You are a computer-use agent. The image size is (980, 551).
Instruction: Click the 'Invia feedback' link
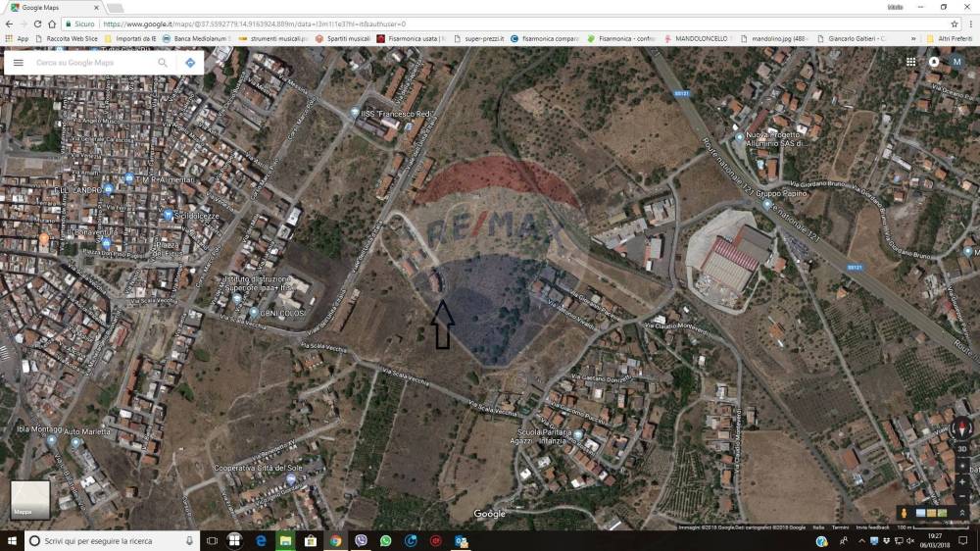pos(872,527)
